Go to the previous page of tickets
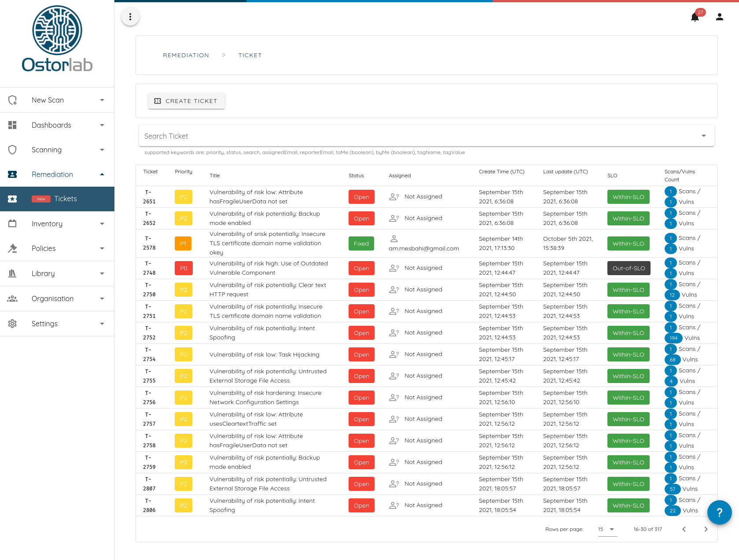 pos(684,529)
